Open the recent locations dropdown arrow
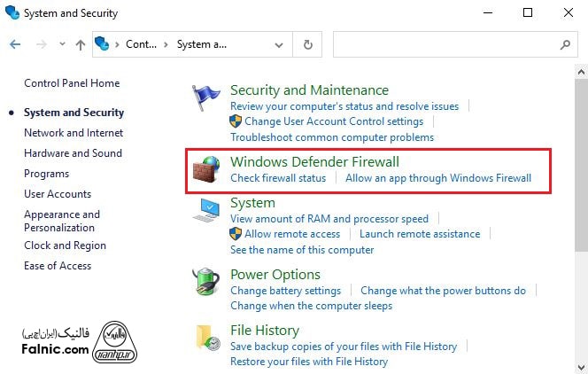The image size is (588, 374). click(62, 44)
